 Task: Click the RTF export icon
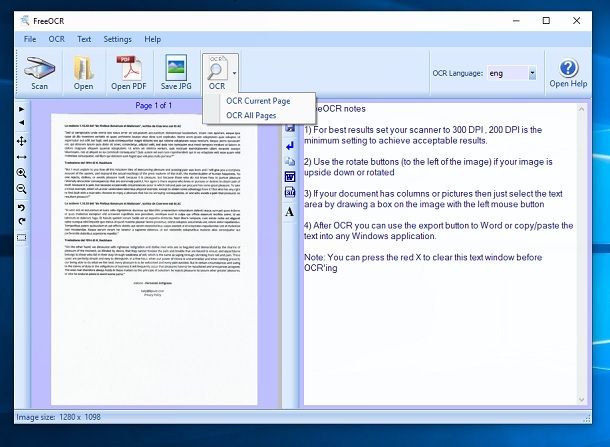[290, 192]
